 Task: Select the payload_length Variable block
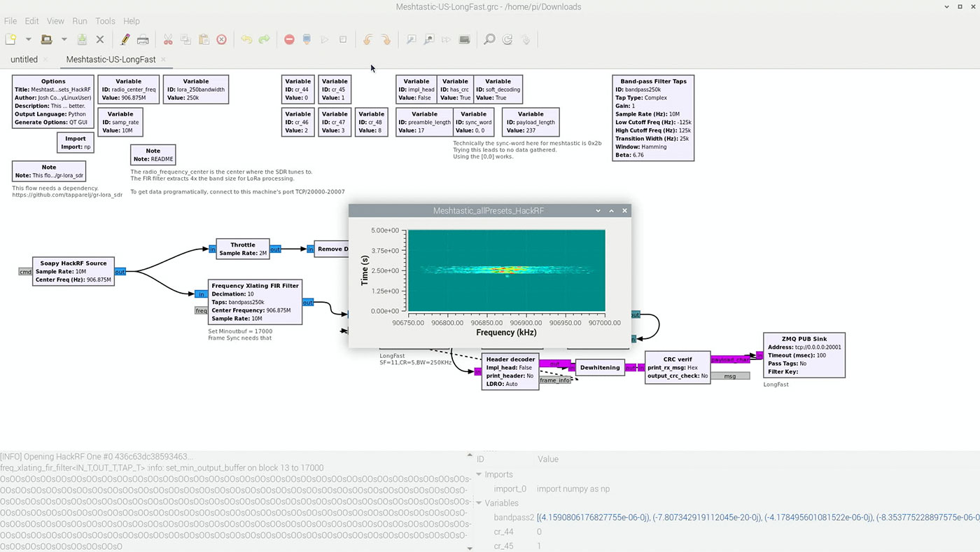pyautogui.click(x=531, y=122)
